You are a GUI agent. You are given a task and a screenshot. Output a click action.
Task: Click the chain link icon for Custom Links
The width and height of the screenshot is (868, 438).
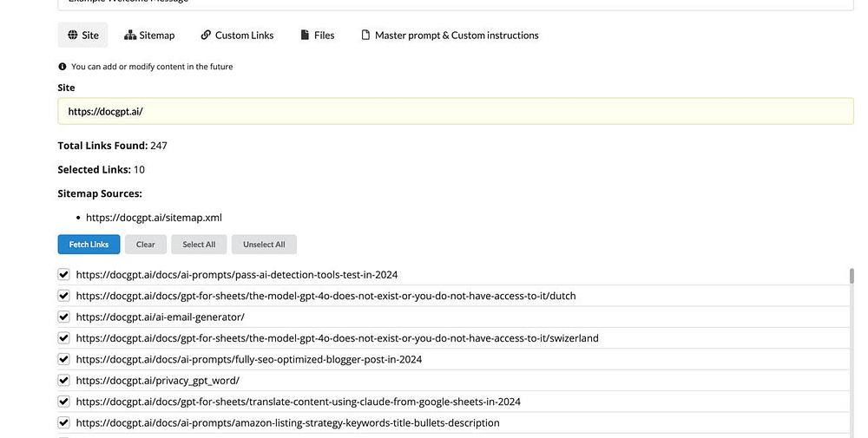click(206, 36)
